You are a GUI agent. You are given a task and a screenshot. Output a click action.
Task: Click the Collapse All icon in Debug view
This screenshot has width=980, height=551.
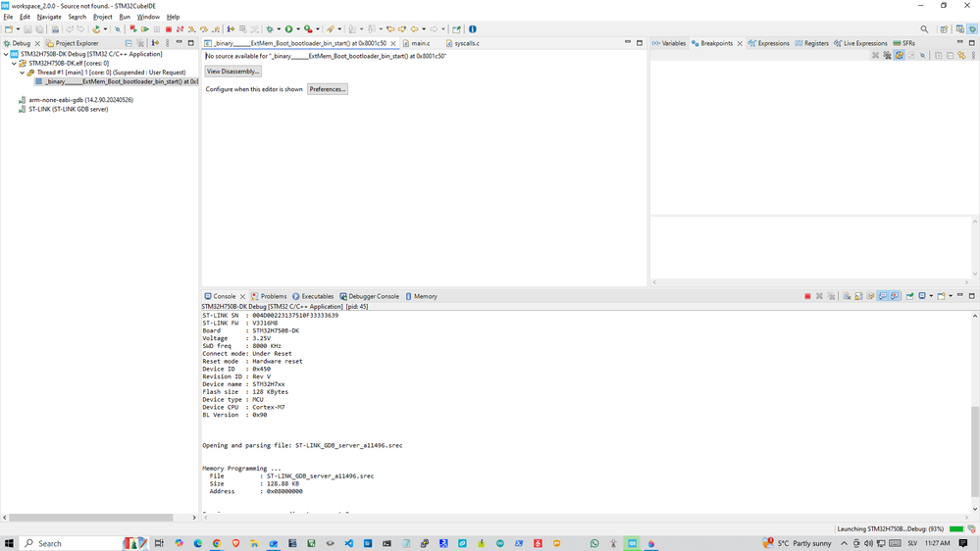click(129, 43)
